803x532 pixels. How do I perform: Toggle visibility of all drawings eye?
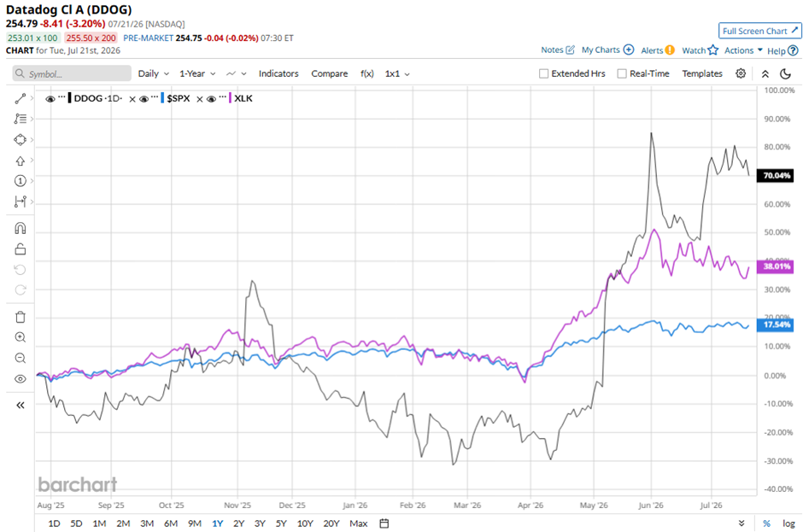[20, 379]
